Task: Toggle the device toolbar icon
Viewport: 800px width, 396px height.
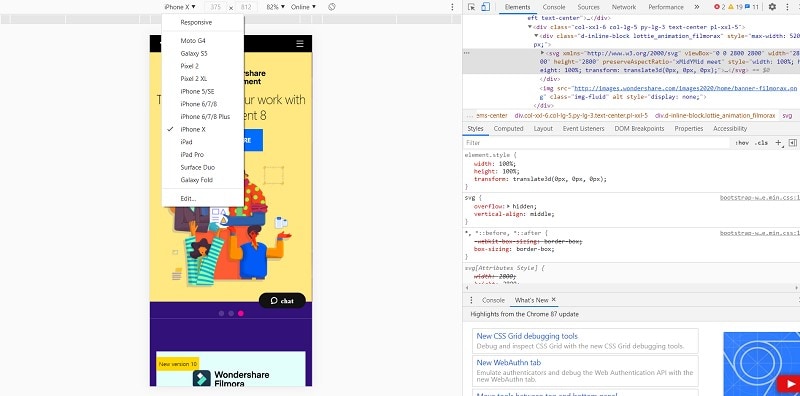Action: pos(485,7)
